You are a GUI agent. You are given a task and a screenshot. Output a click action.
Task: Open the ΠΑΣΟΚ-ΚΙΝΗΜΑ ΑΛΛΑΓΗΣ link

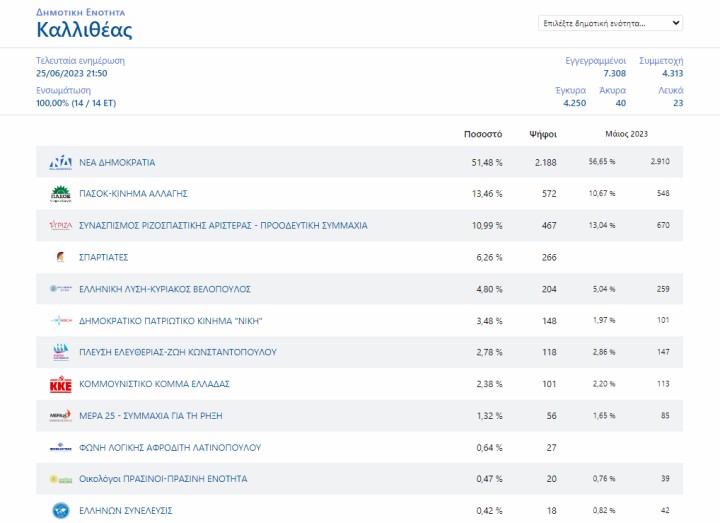point(134,194)
